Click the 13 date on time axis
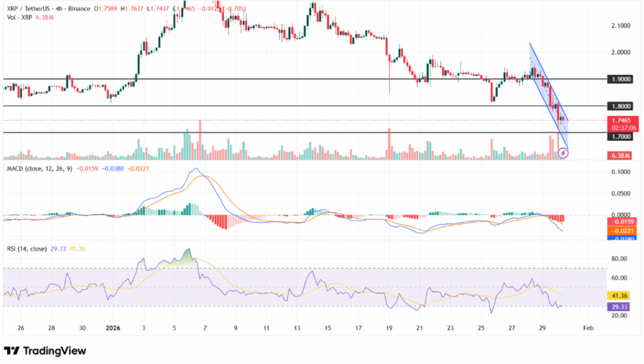The width and height of the screenshot is (644, 364). click(x=297, y=328)
